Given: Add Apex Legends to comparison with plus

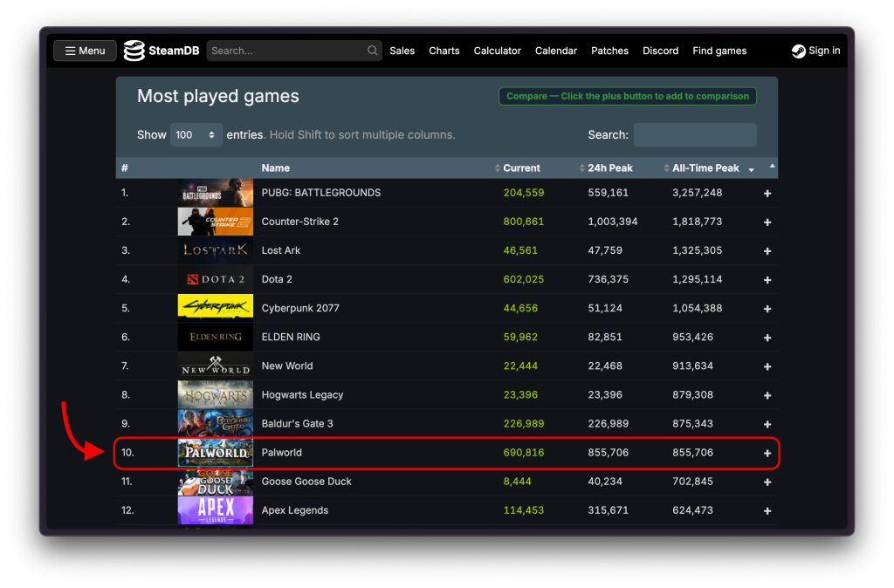Looking at the screenshot, I should pyautogui.click(x=767, y=511).
